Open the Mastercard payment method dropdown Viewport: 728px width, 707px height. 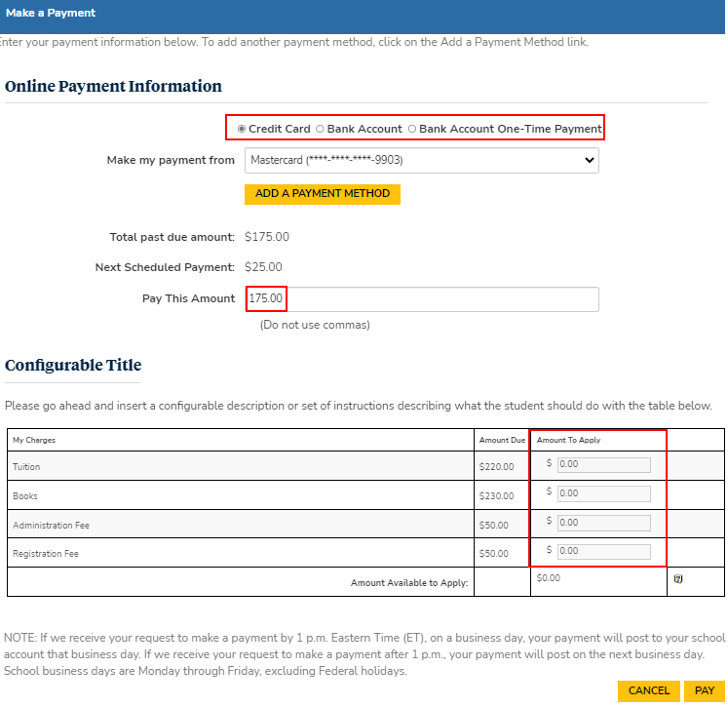point(421,160)
